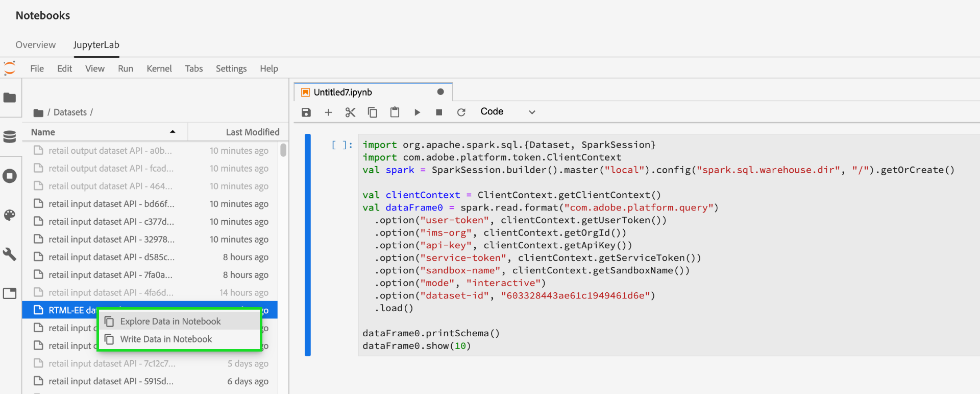Select retail input dataset API - 4fa6d row
The image size is (980, 395).
[150, 292]
